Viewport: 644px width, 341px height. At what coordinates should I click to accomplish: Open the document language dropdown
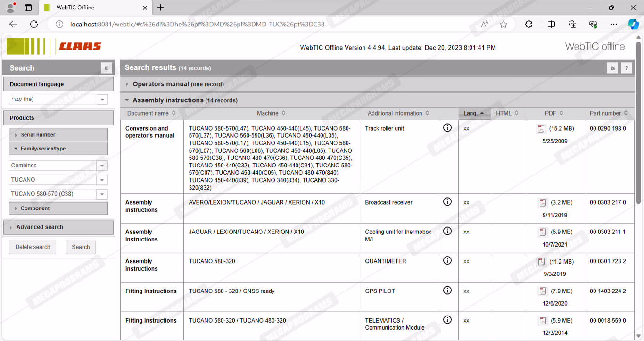pyautogui.click(x=102, y=100)
